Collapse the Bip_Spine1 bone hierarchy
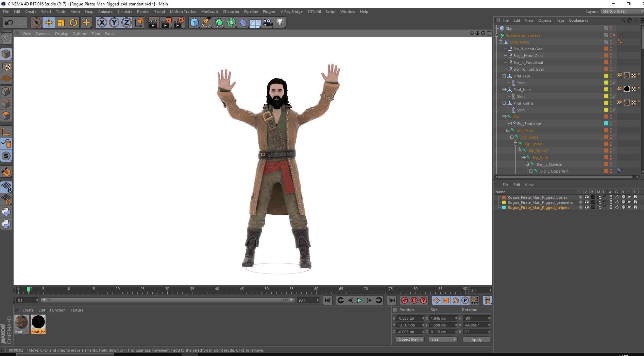This screenshot has height=356, width=644. click(516, 144)
